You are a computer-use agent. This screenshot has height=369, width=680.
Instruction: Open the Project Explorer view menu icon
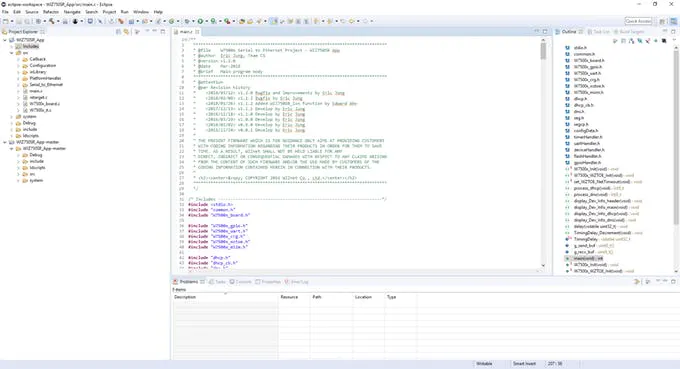pyautogui.click(x=147, y=32)
